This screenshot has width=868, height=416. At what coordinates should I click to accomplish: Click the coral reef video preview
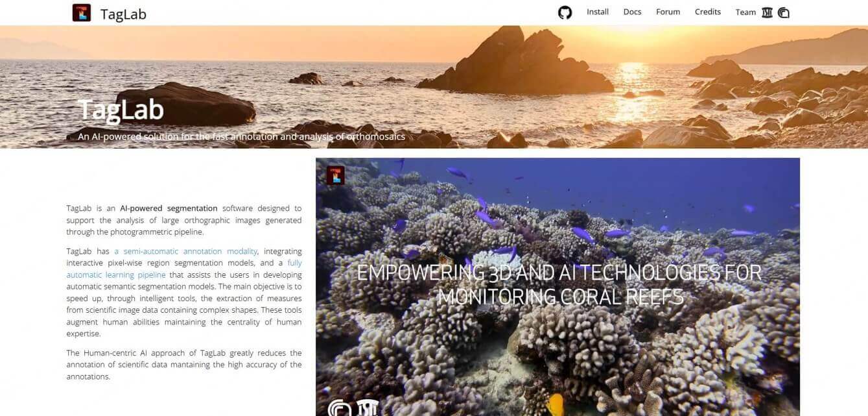pyautogui.click(x=557, y=287)
